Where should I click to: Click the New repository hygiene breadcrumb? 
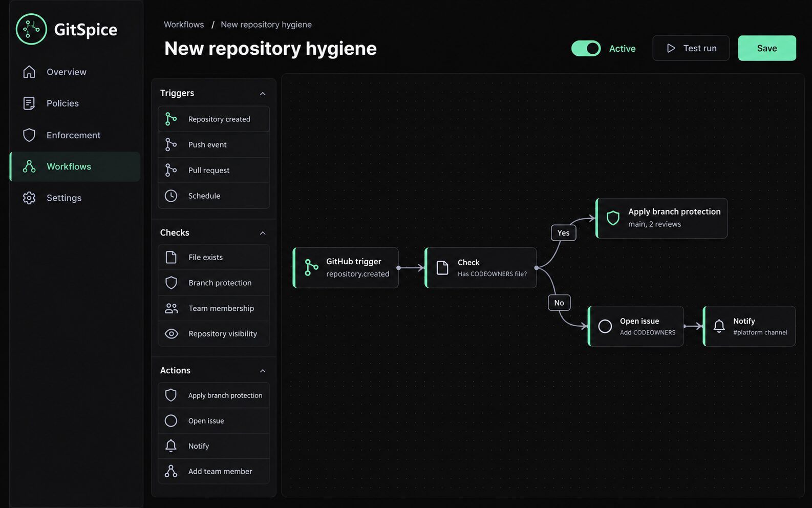point(266,25)
